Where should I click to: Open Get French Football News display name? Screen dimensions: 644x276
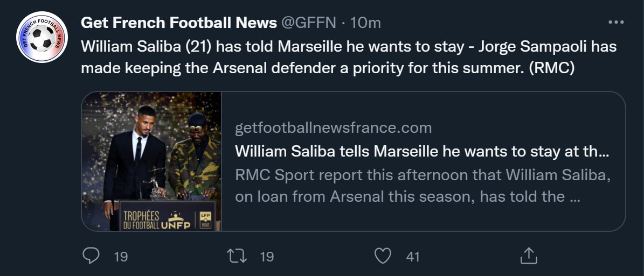179,23
